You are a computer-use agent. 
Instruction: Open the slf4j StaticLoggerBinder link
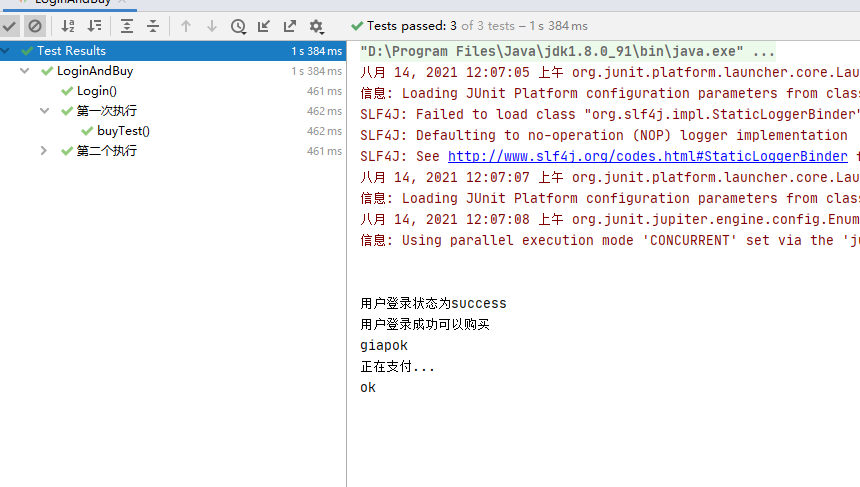click(648, 156)
